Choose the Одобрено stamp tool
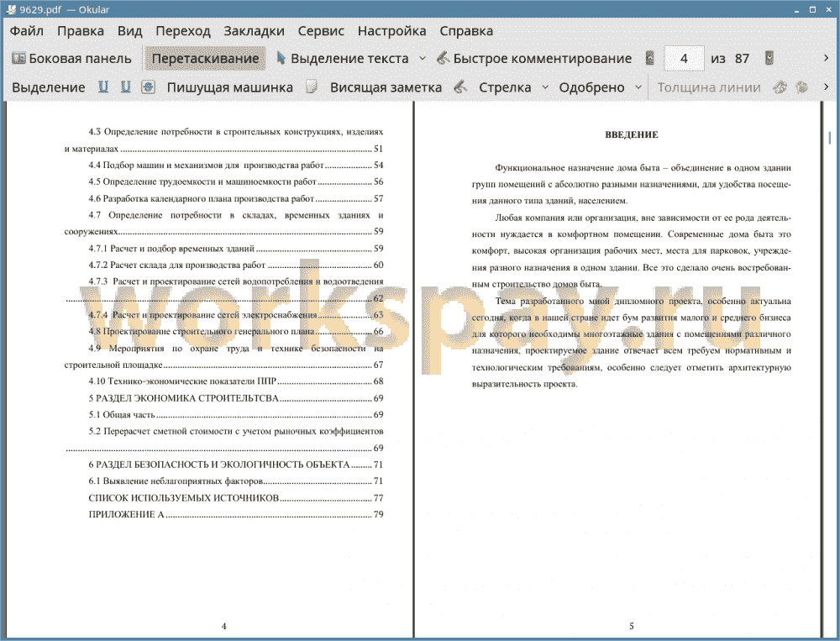The width and height of the screenshot is (840, 641). pos(591,87)
